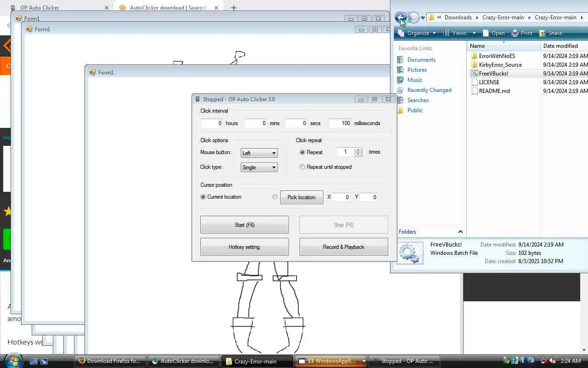Click the batch file gear preview icon
Image resolution: width=588 pixels, height=368 pixels.
point(409,253)
